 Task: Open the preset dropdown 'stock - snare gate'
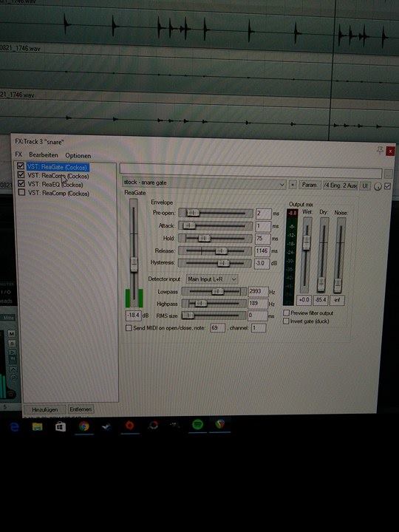pyautogui.click(x=204, y=183)
